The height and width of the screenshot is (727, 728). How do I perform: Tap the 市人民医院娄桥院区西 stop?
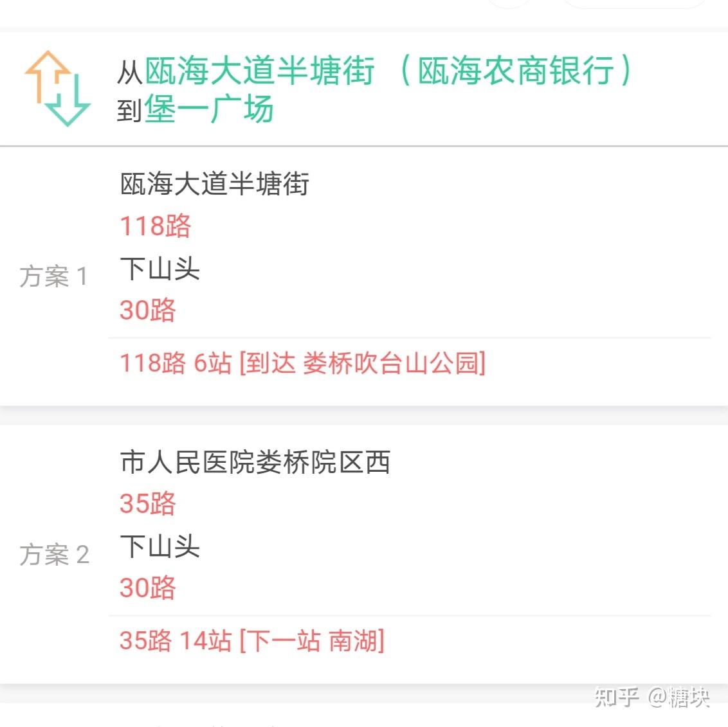[255, 462]
